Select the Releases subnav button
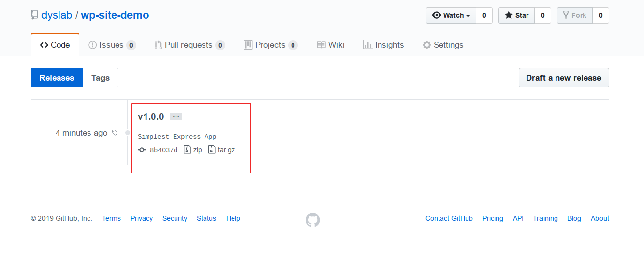 (x=57, y=78)
